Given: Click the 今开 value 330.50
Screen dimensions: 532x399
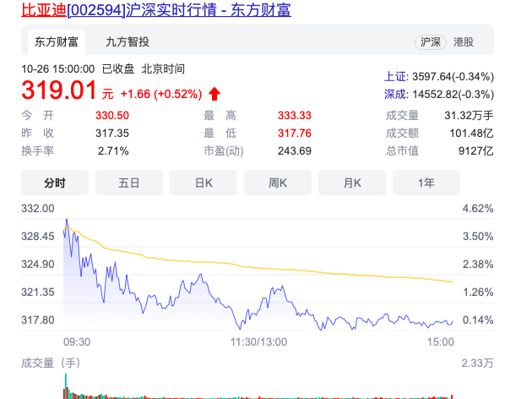Looking at the screenshot, I should click(112, 116).
